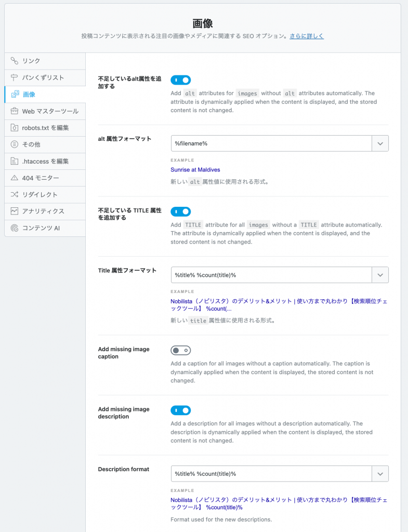The image size is (408, 532).
Task: Click the warning triangle icon beside 404 モニター
Action: coord(14,178)
